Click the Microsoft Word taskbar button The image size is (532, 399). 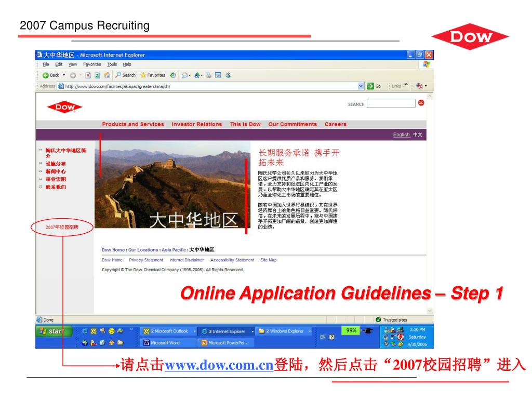point(168,343)
